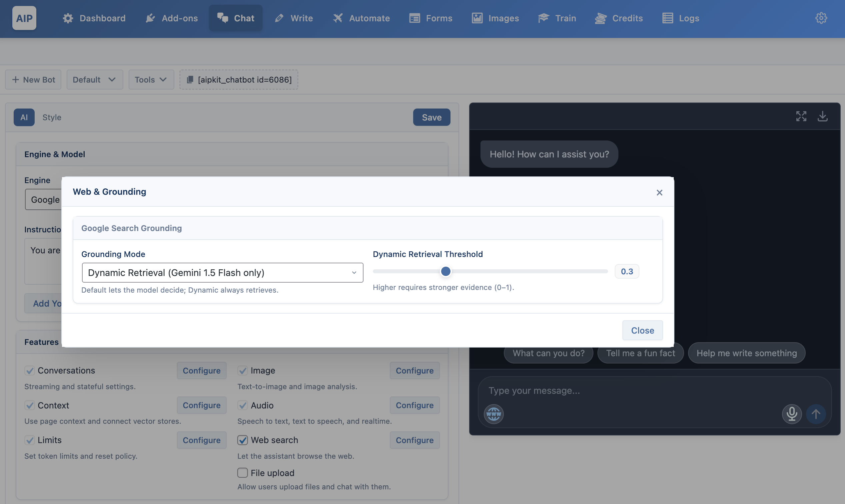Click the Chat bubbles icon
The width and height of the screenshot is (845, 504).
click(x=223, y=18)
